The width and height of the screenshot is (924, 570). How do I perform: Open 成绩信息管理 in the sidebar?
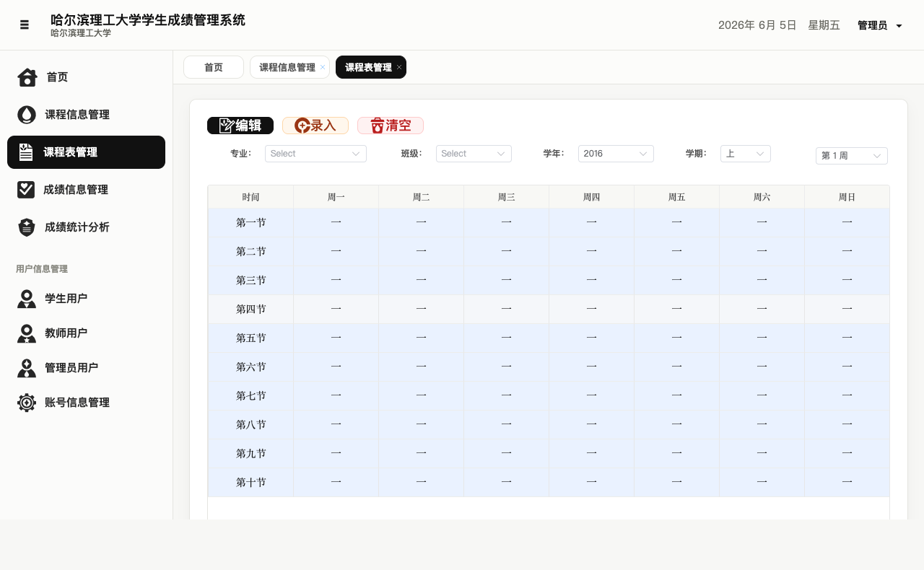tap(86, 190)
